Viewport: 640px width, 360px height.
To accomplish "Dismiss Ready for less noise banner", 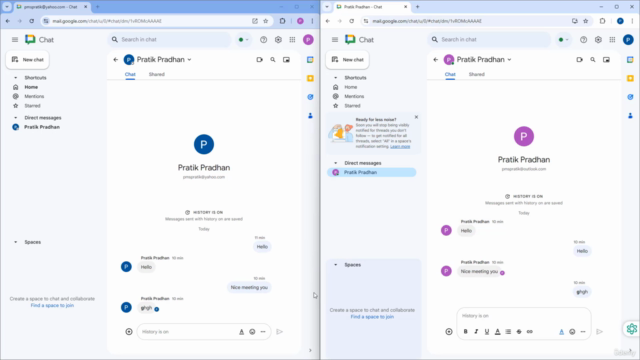I will [x=416, y=117].
